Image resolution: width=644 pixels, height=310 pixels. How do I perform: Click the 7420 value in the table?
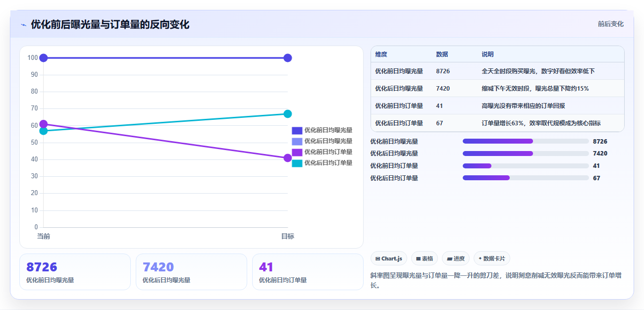tap(443, 89)
